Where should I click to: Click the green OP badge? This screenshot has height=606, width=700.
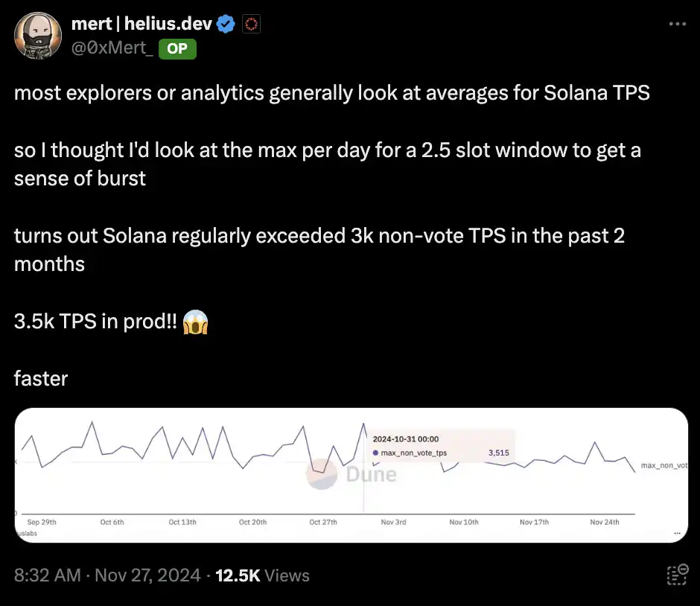coord(177,48)
